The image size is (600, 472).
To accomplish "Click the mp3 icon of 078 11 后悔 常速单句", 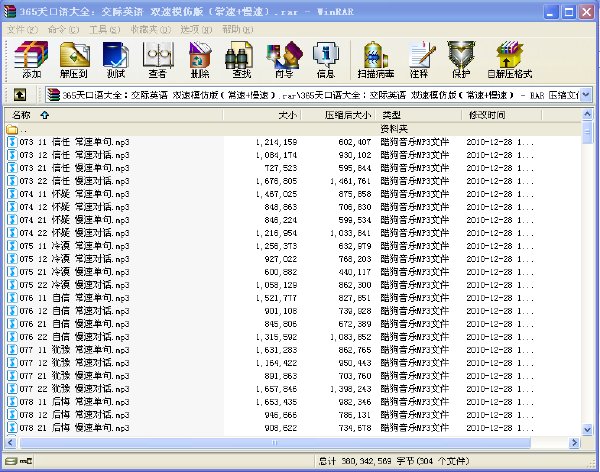I will click(x=12, y=402).
